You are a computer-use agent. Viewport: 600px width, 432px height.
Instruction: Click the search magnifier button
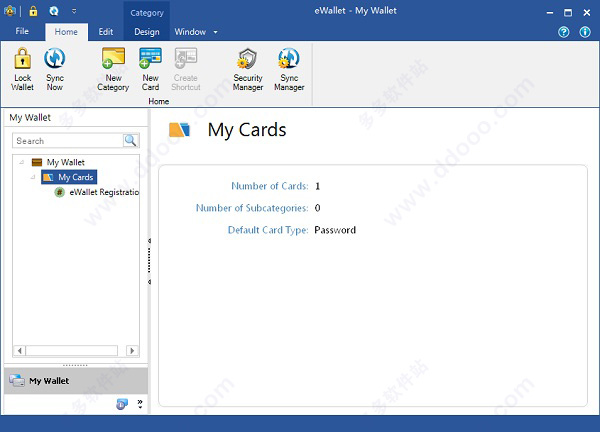(130, 140)
